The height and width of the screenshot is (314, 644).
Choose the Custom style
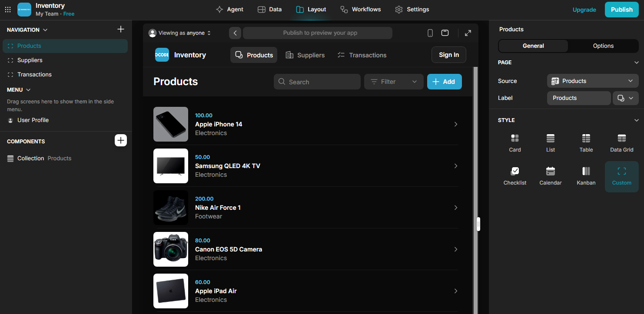[x=622, y=176]
